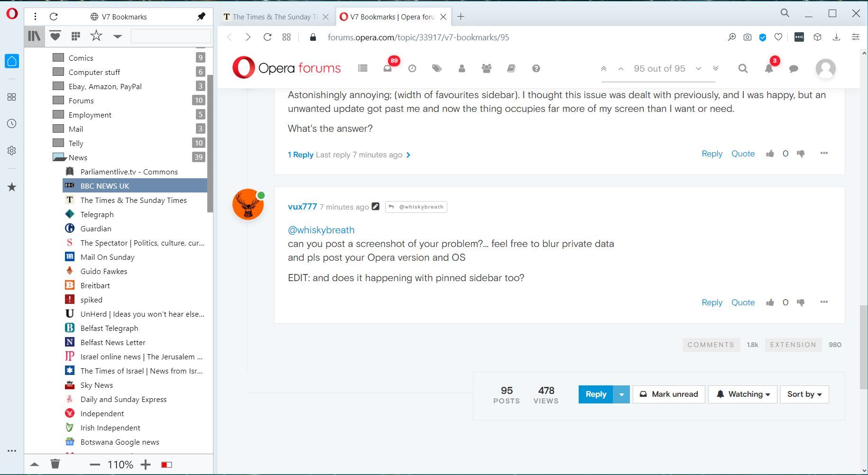The height and width of the screenshot is (475, 868).
Task: Open the heart-box favorites view
Action: click(55, 36)
